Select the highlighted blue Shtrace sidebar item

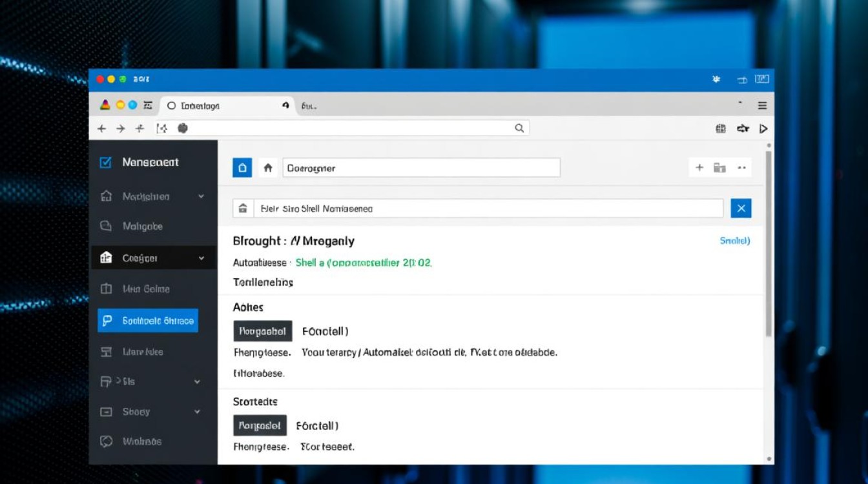pos(148,321)
